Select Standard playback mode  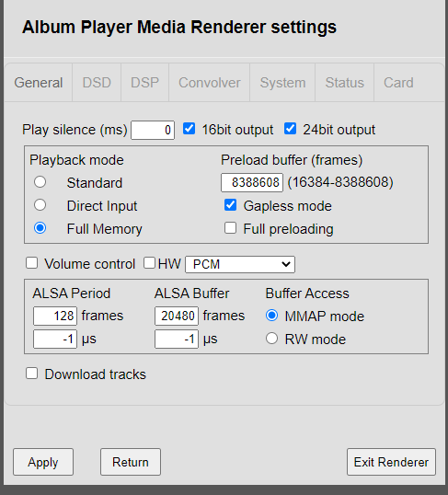tap(40, 182)
